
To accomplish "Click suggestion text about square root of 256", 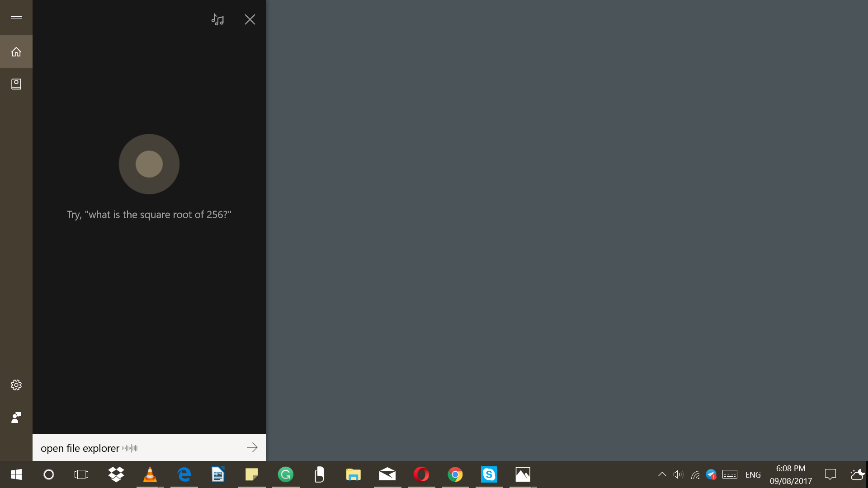I will click(x=149, y=215).
